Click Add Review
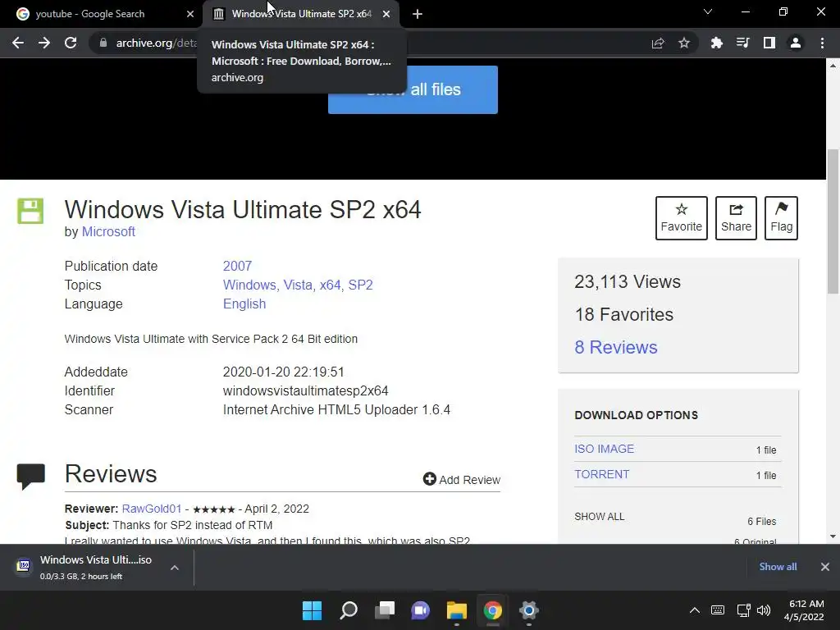Image resolution: width=840 pixels, height=630 pixels. point(462,479)
